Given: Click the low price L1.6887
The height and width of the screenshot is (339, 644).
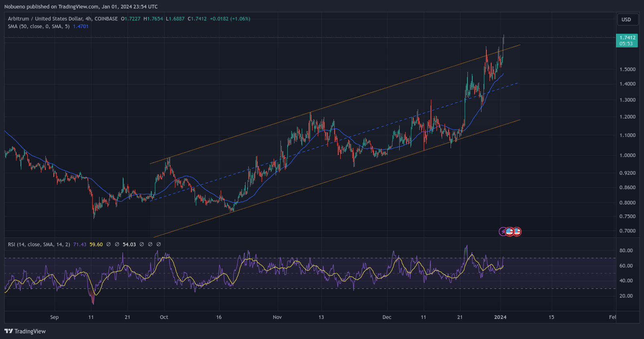Looking at the screenshot, I should click(175, 19).
